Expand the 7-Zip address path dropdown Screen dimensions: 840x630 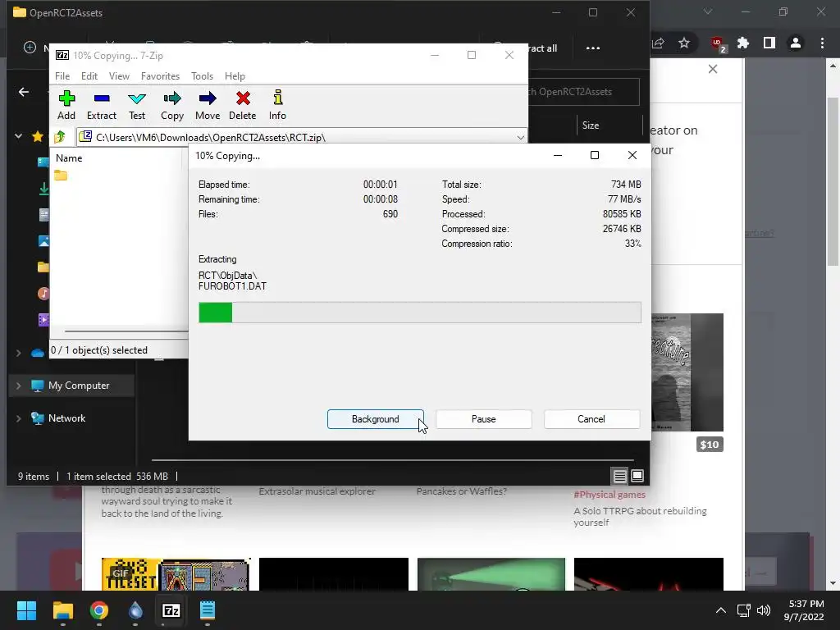pos(520,137)
